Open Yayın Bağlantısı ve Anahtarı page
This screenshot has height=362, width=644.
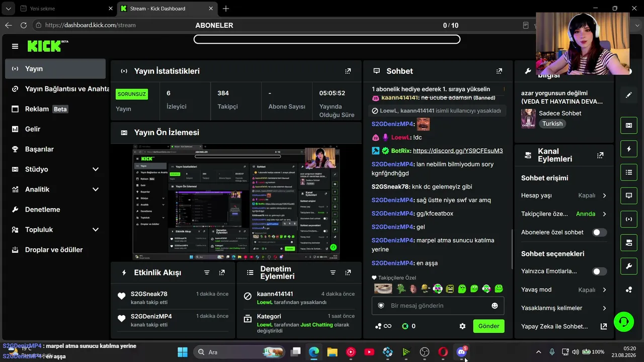pyautogui.click(x=55, y=88)
